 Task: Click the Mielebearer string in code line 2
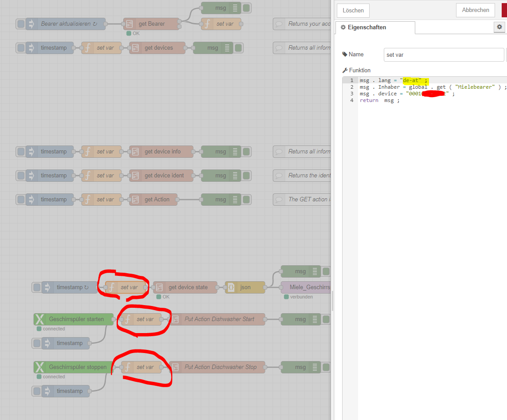tap(475, 87)
